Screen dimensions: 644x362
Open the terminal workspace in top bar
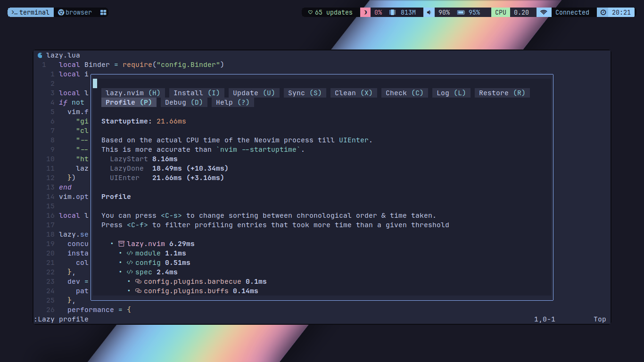(x=30, y=12)
